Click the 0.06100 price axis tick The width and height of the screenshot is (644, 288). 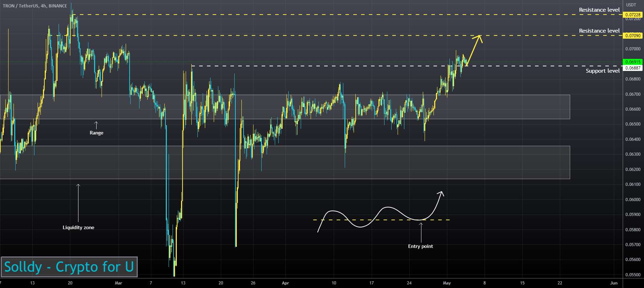[633, 184]
